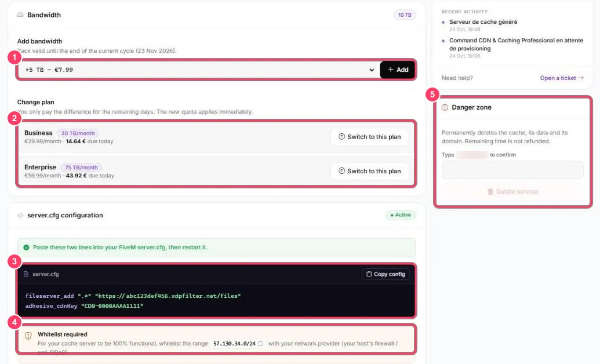The image size is (600, 364).
Task: Add the selected bandwidth pack
Action: 398,70
